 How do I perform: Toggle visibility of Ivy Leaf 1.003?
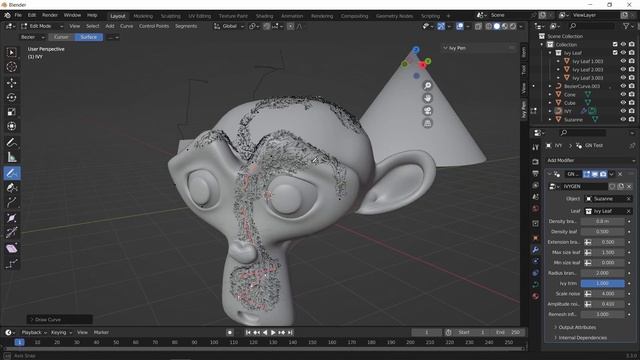(x=623, y=61)
